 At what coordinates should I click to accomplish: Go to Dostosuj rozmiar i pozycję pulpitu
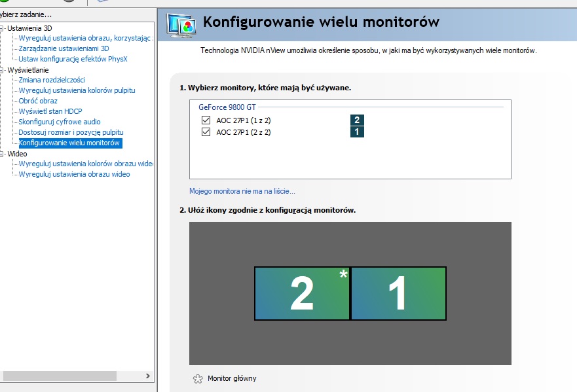pyautogui.click(x=71, y=132)
